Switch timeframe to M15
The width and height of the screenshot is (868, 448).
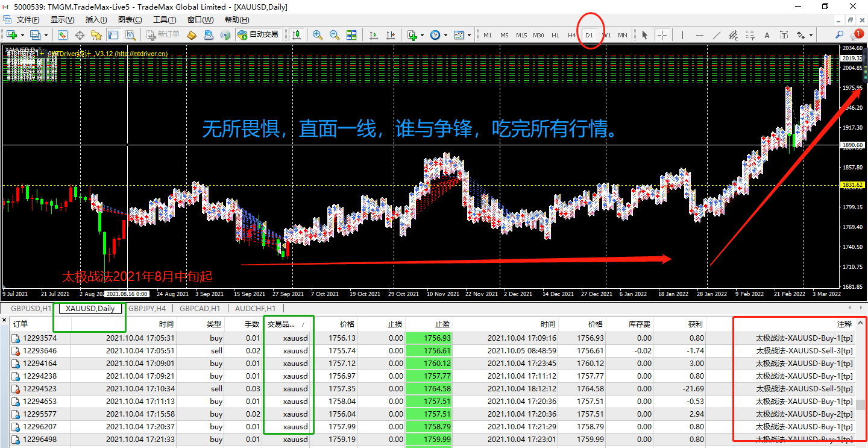tap(521, 35)
